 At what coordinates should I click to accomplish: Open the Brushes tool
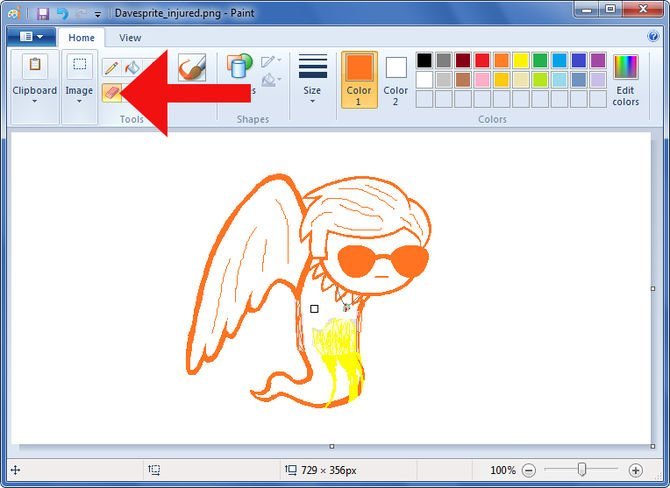click(191, 68)
